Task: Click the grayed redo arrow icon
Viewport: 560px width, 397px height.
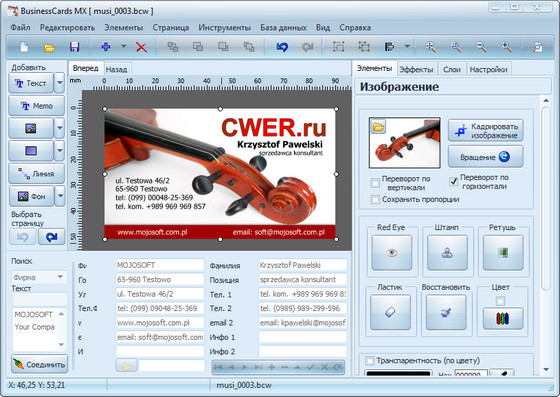Action: [307, 47]
